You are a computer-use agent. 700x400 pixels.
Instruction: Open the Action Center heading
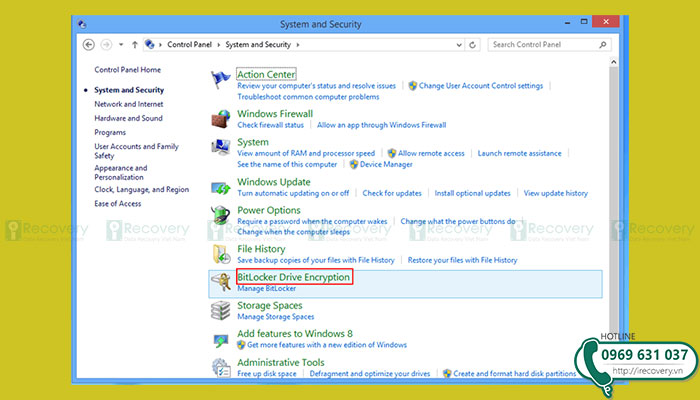pos(266,74)
